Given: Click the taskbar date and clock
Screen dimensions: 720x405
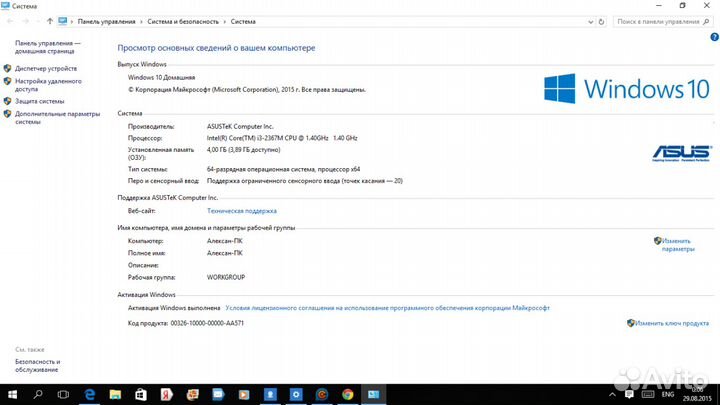Looking at the screenshot, I should coord(697,394).
